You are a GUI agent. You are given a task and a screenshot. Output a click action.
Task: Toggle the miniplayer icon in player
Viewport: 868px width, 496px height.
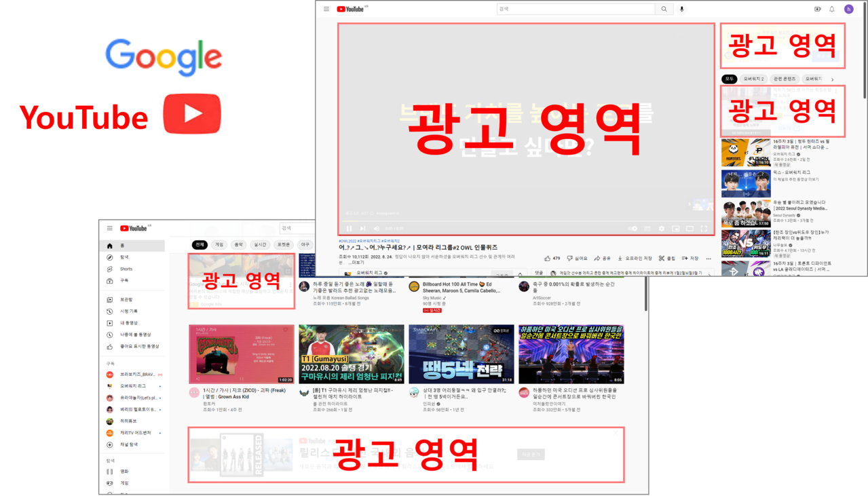[x=676, y=229]
